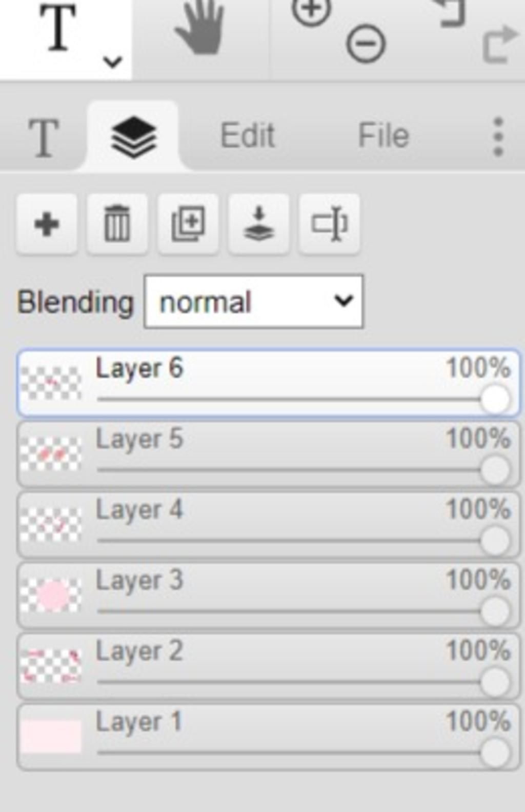Merge layer down

258,224
